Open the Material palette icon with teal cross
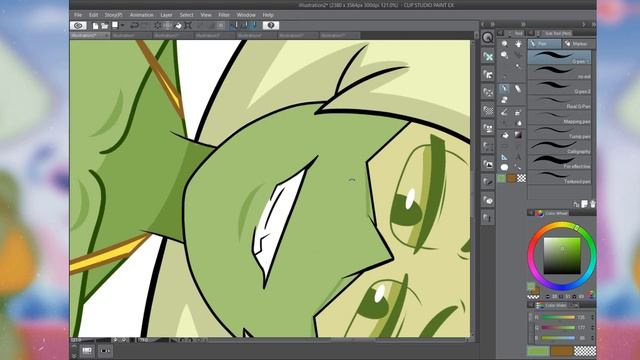 pyautogui.click(x=488, y=57)
